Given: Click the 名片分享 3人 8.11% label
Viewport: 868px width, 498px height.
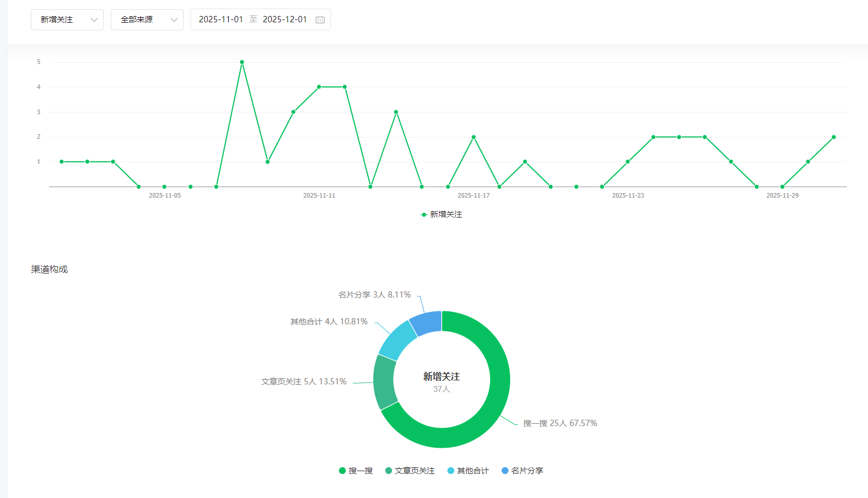Looking at the screenshot, I should (374, 295).
